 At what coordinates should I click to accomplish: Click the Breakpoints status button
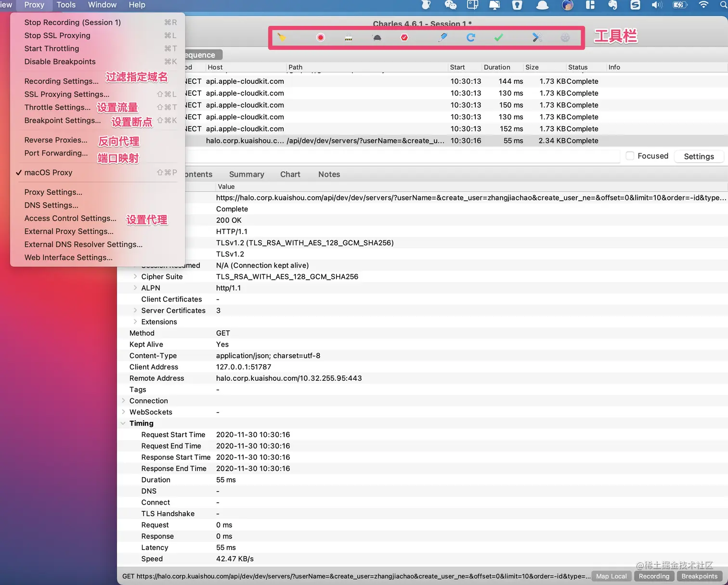click(700, 576)
